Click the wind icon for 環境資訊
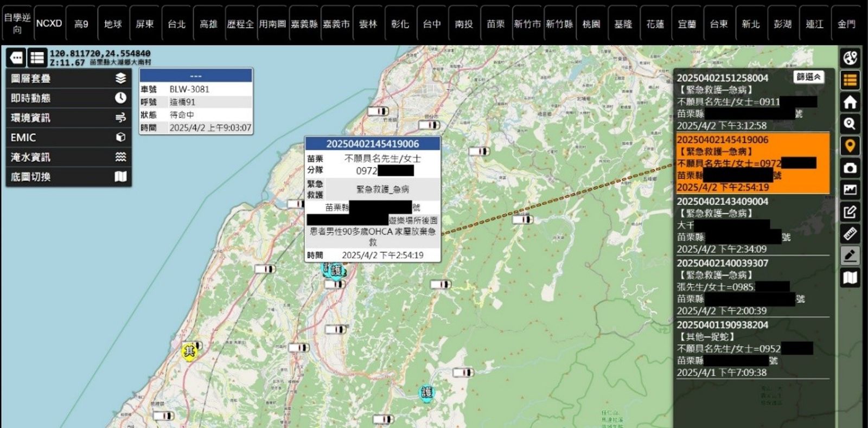This screenshot has width=868, height=428. pos(120,117)
